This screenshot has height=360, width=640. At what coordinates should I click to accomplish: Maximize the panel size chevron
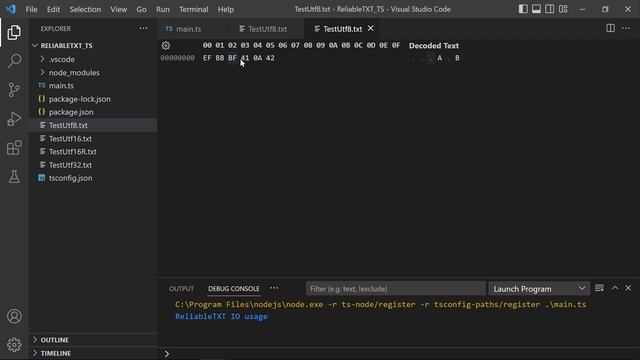pyautogui.click(x=615, y=288)
